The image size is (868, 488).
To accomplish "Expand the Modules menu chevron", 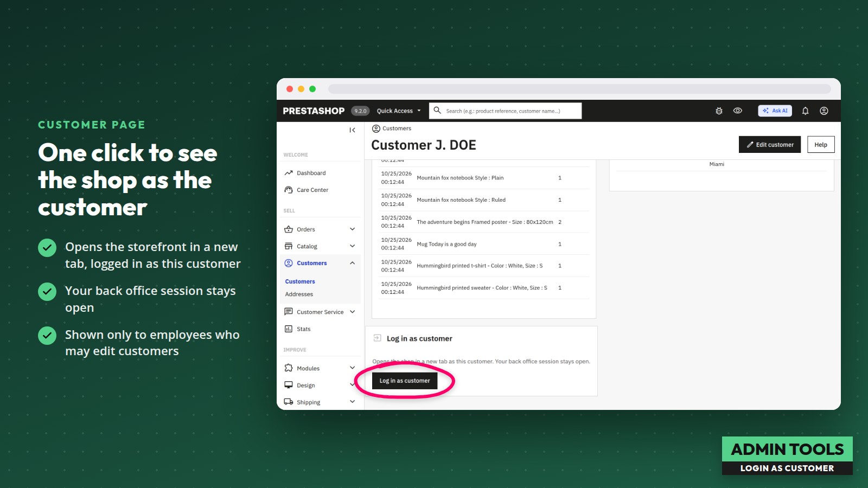I will tap(352, 368).
